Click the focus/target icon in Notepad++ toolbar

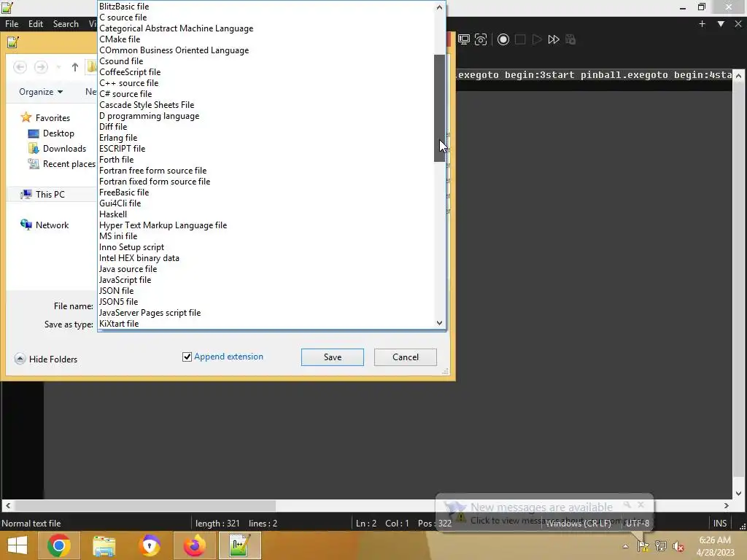pyautogui.click(x=481, y=39)
